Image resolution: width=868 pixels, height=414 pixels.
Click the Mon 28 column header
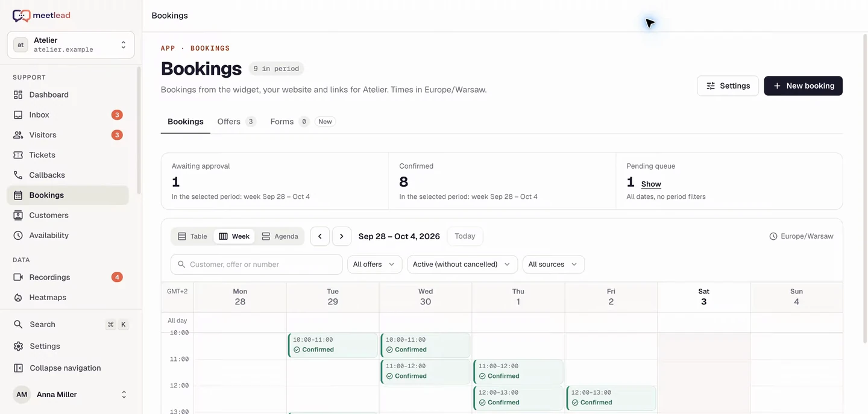click(240, 296)
